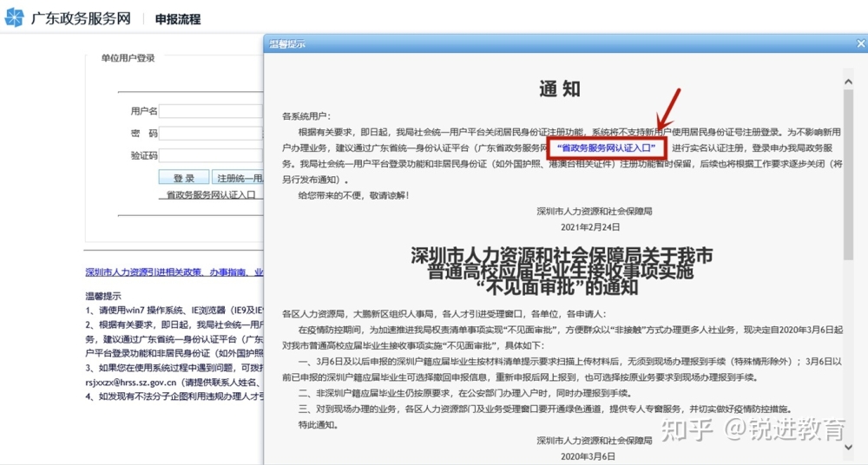Click the line starting 二、非深圳户籍应届毕业生
Screen dimensions: 868x465
tap(464, 393)
